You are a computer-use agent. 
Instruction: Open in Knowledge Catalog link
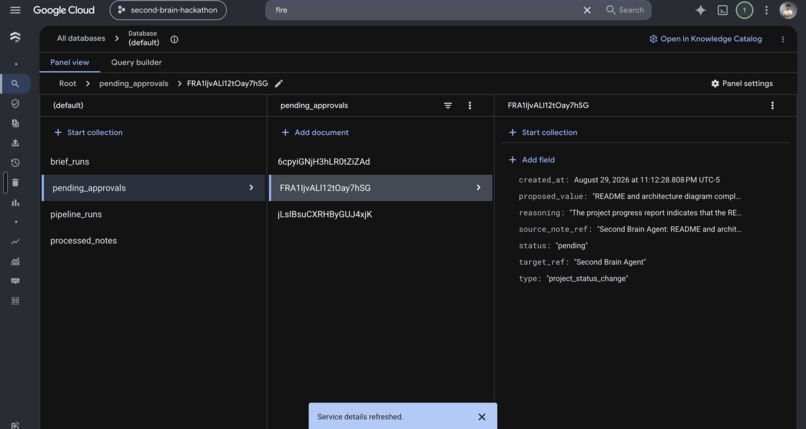tap(705, 39)
